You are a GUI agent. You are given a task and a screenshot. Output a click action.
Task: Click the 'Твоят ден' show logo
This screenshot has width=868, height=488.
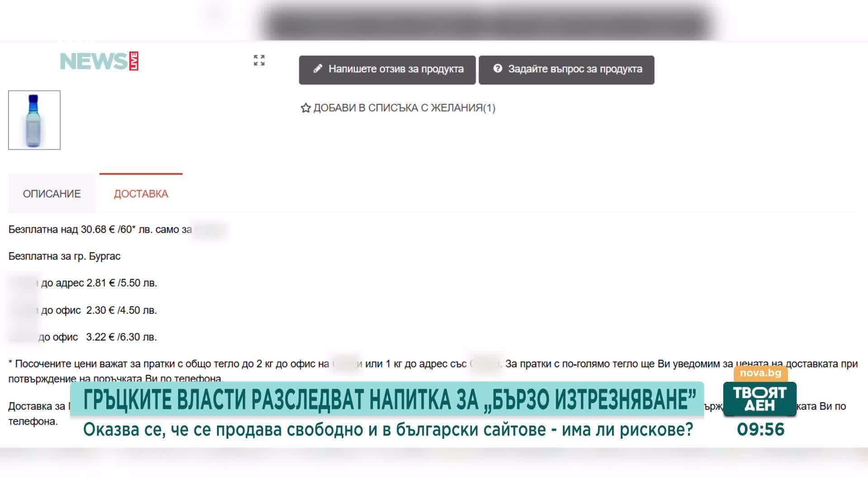point(759,399)
